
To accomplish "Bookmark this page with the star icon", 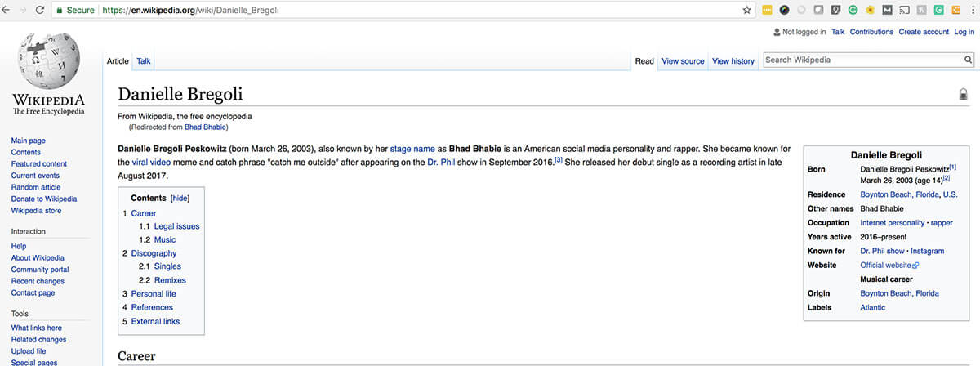I will [x=746, y=11].
